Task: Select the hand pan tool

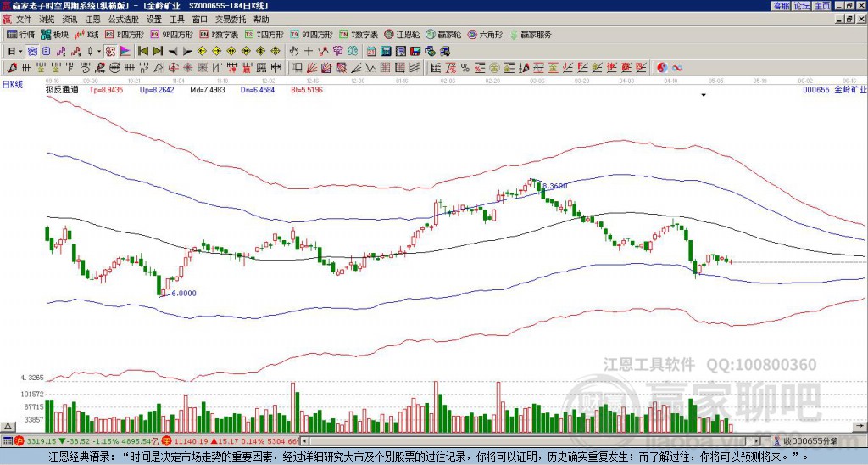Action: coord(294,52)
